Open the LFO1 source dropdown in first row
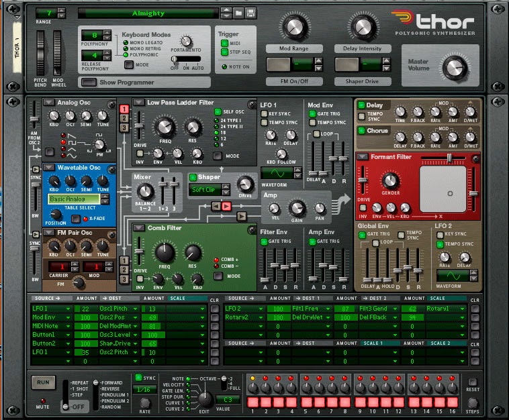The width and height of the screenshot is (509, 420). pos(68,309)
